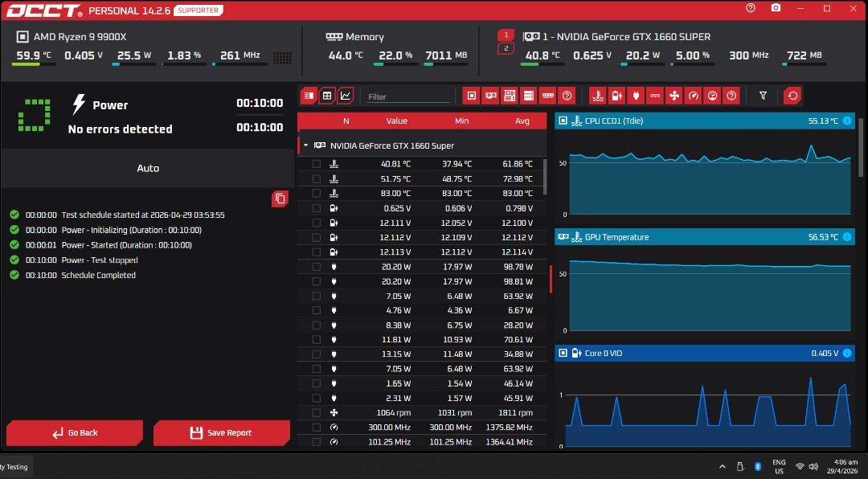Open the taskbar clock showing 4:06 am

tap(842, 466)
